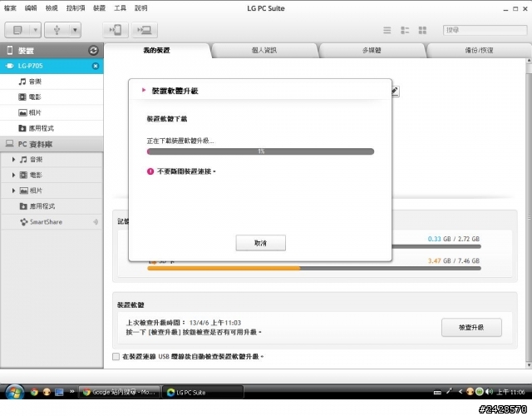The width and height of the screenshot is (532, 416).
Task: Select the PC 資料庫 library header
Action: 52,144
